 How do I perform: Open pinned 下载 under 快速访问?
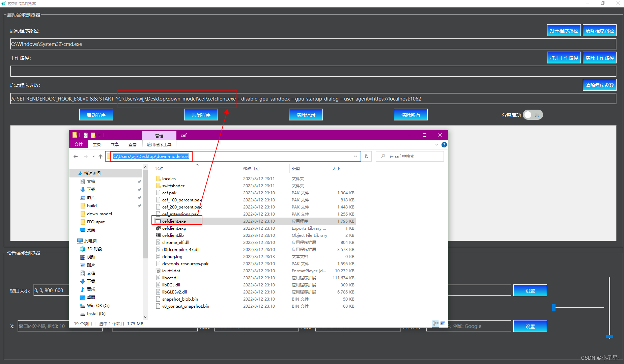point(91,189)
